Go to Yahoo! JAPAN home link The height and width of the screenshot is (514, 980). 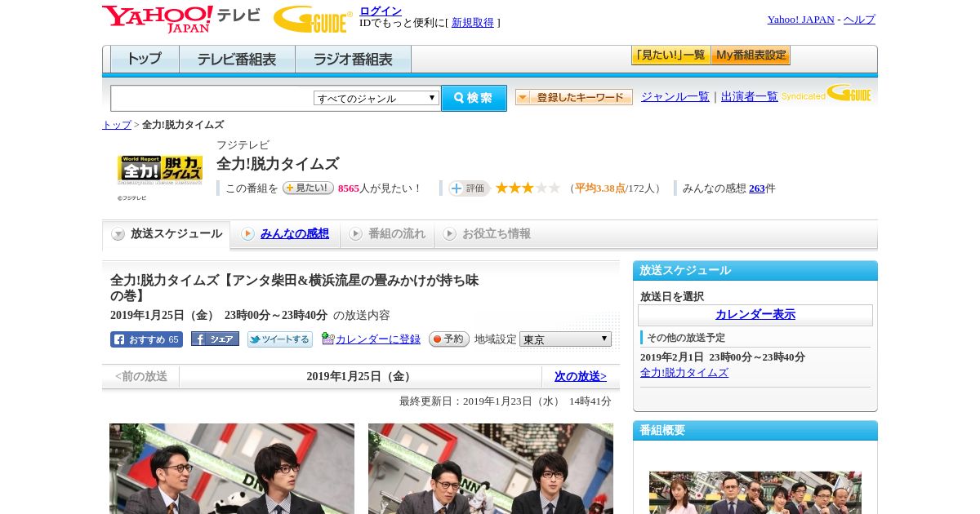click(800, 20)
